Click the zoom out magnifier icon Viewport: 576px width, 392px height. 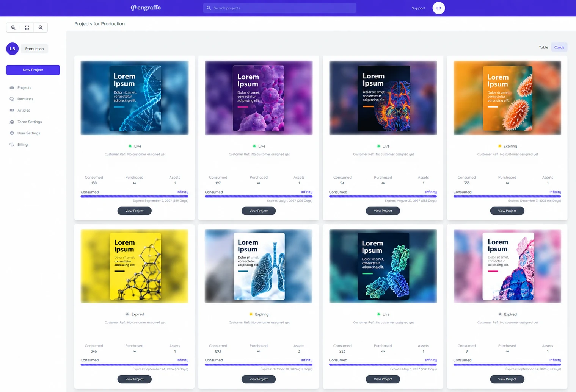tap(41, 27)
